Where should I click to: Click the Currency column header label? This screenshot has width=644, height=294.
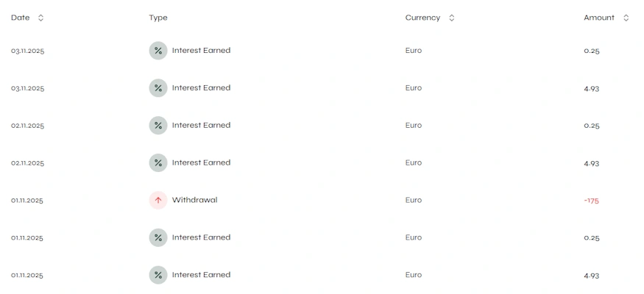pos(422,18)
